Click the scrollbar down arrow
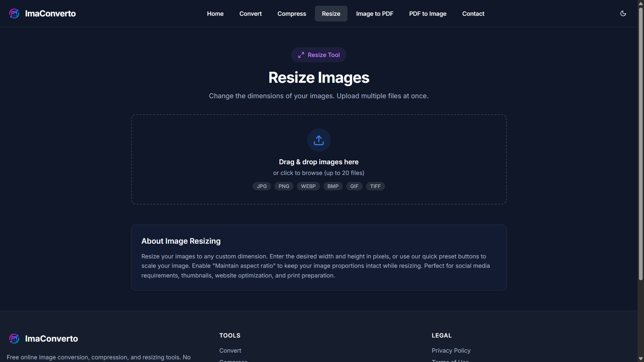Image resolution: width=644 pixels, height=362 pixels. pyautogui.click(x=640, y=358)
